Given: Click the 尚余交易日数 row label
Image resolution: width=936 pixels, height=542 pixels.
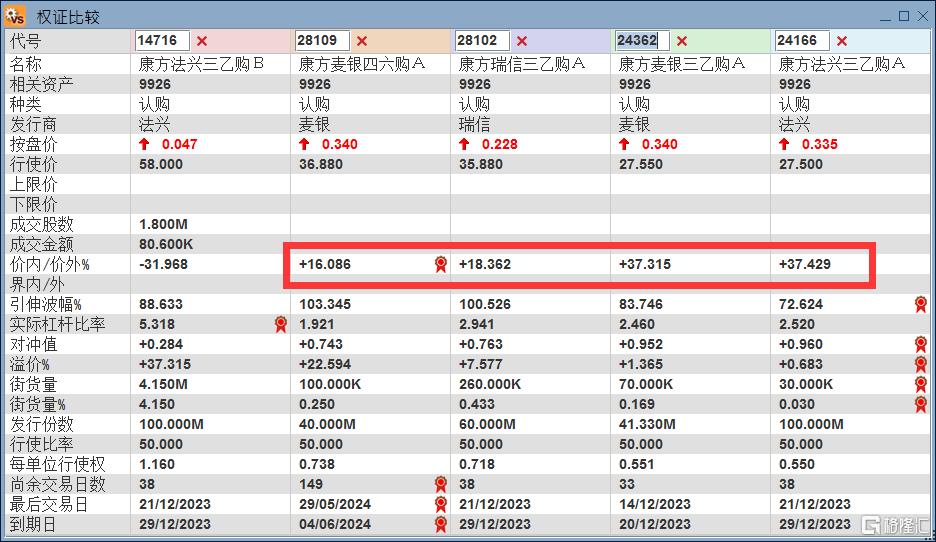Looking at the screenshot, I should [57, 484].
